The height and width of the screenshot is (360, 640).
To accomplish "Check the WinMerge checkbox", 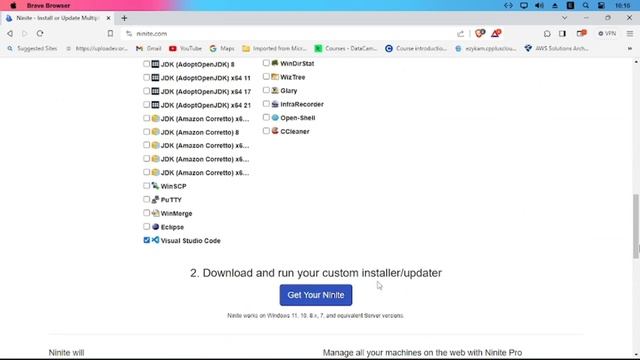I will [x=147, y=213].
